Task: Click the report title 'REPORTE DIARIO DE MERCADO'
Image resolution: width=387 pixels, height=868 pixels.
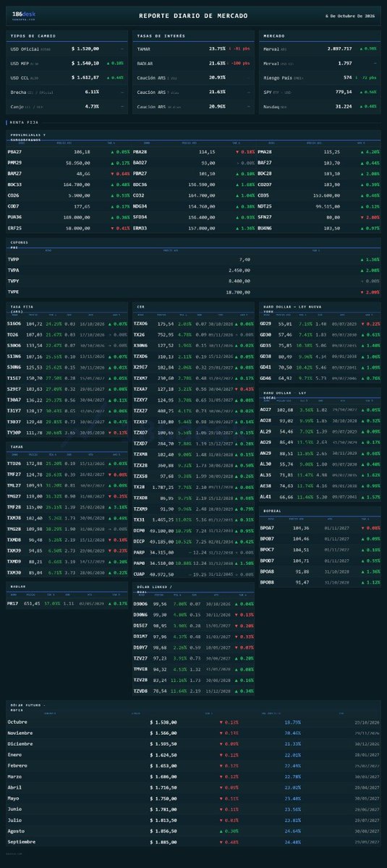Action: pos(193,15)
